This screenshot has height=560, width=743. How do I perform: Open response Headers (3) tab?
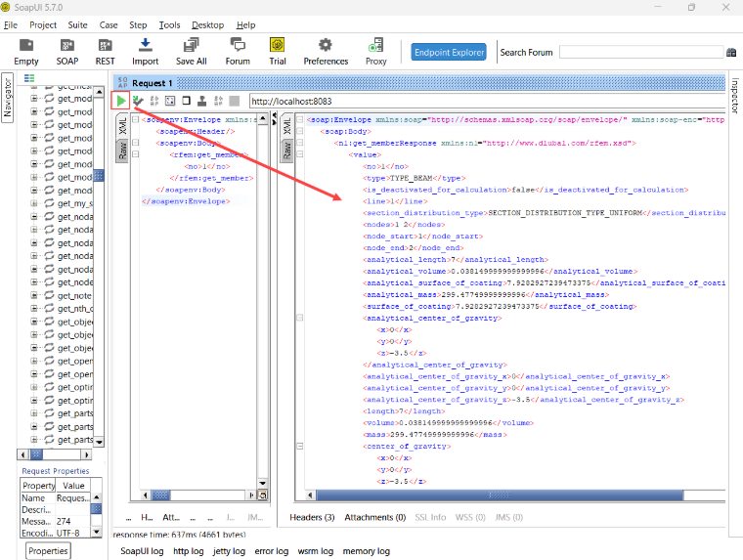pyautogui.click(x=312, y=517)
